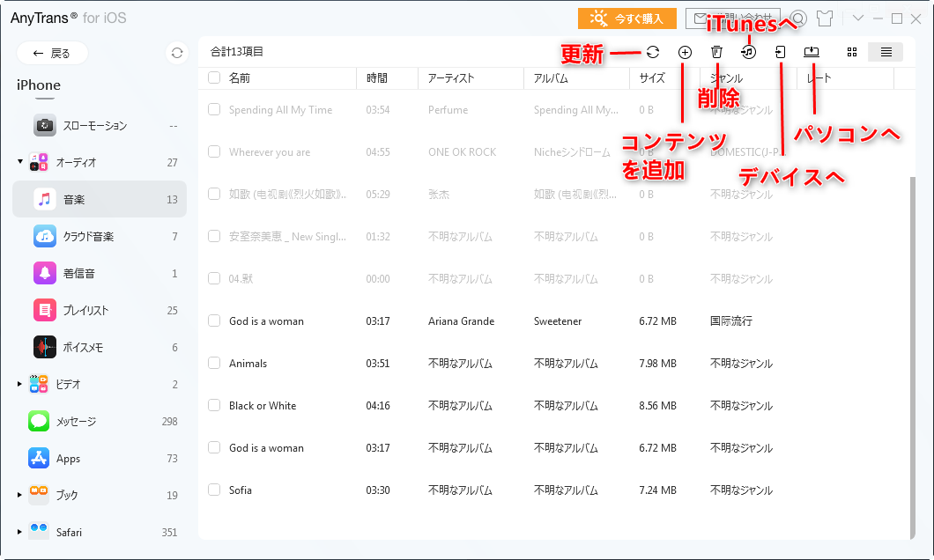934x560 pixels.
Task: Check the Sofia row checkbox
Action: point(214,490)
